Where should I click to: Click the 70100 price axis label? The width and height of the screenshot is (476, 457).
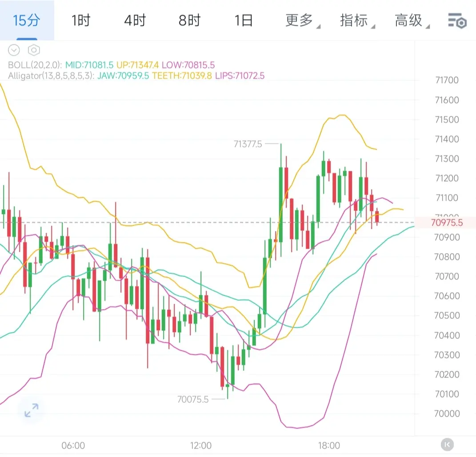(x=447, y=394)
